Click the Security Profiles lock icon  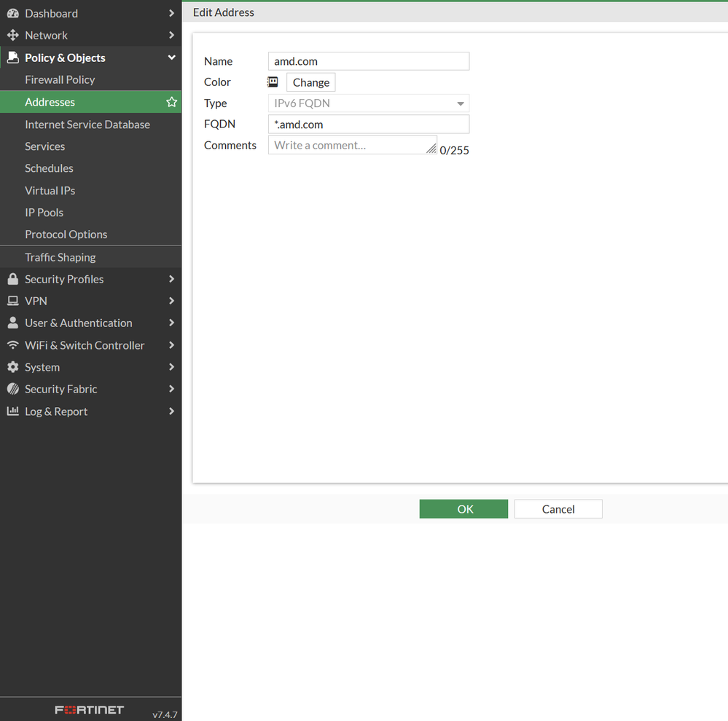[x=13, y=279]
